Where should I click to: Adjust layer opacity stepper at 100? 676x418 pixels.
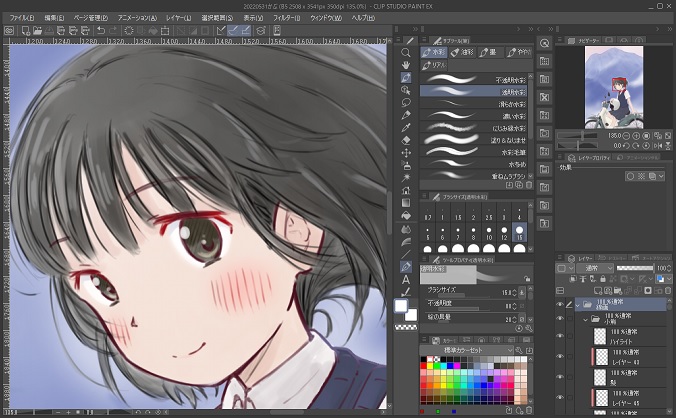[x=669, y=268]
